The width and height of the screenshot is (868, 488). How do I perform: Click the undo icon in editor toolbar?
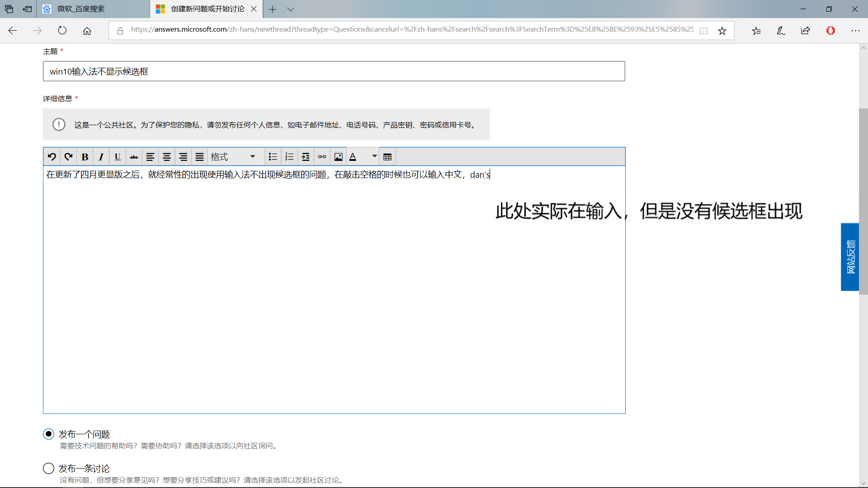pyautogui.click(x=52, y=157)
